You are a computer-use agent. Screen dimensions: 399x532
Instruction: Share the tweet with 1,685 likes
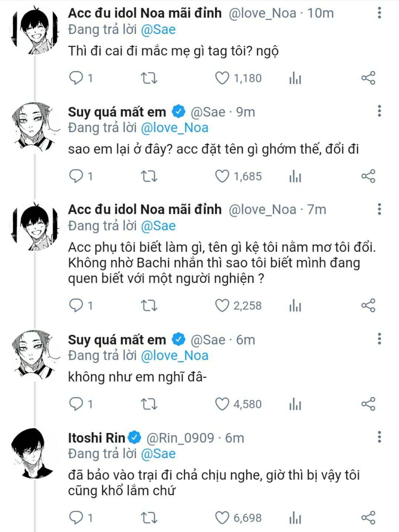tap(368, 176)
